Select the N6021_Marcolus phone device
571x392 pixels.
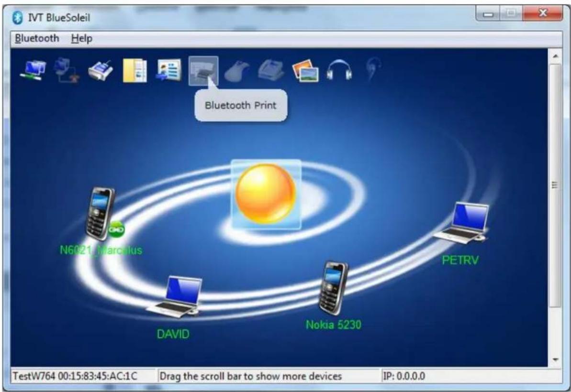click(100, 214)
